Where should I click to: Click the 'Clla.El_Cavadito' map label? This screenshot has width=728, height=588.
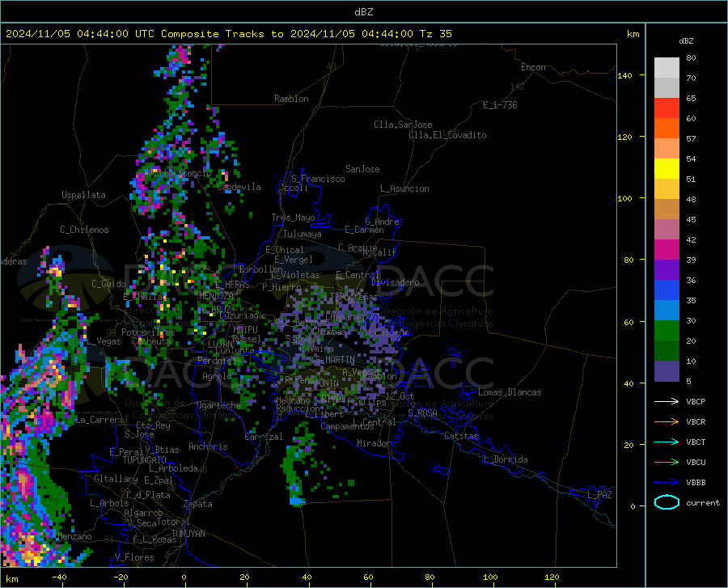pyautogui.click(x=447, y=135)
